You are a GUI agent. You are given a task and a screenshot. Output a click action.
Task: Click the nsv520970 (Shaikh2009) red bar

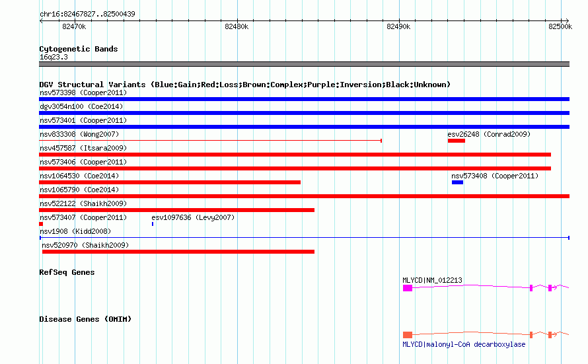(178, 252)
